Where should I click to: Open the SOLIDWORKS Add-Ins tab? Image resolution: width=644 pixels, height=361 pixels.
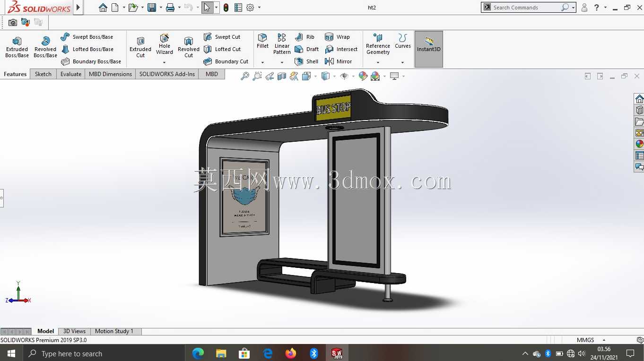pos(167,74)
